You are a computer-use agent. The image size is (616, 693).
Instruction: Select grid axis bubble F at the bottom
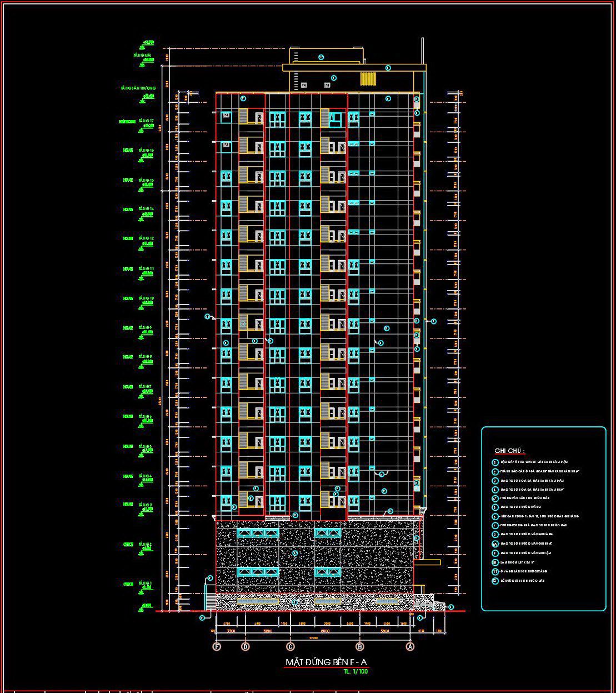click(x=217, y=646)
